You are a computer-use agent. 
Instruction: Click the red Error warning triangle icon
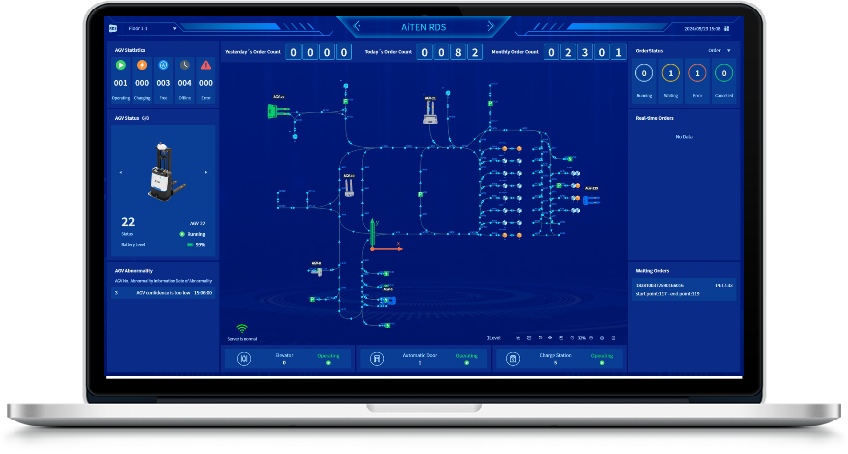click(206, 66)
